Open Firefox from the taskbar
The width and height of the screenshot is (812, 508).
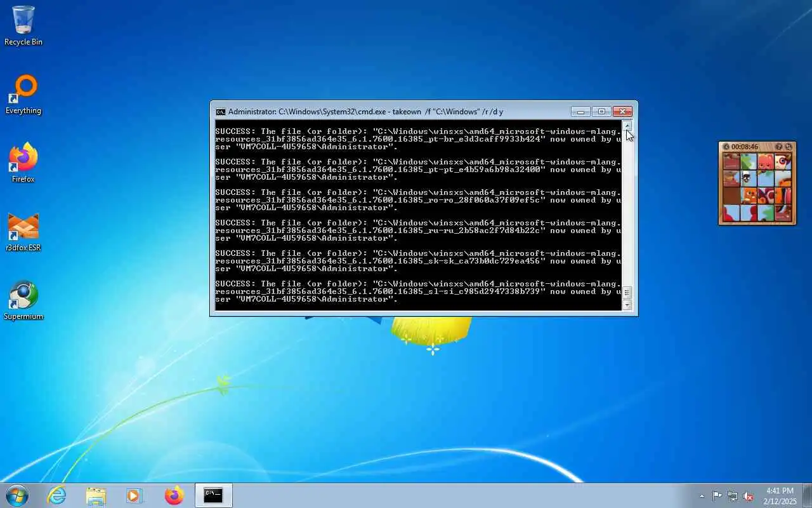pos(174,495)
